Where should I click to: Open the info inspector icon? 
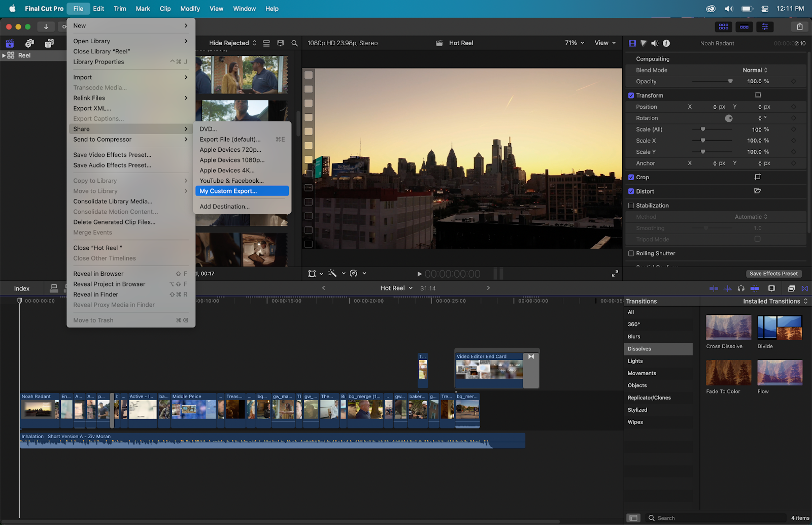pyautogui.click(x=666, y=43)
